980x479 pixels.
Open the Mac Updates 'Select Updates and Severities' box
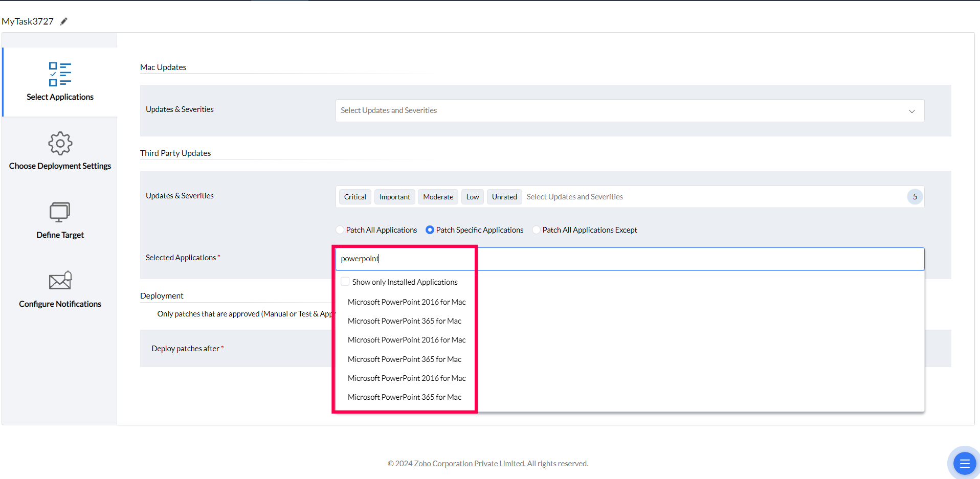coord(630,110)
